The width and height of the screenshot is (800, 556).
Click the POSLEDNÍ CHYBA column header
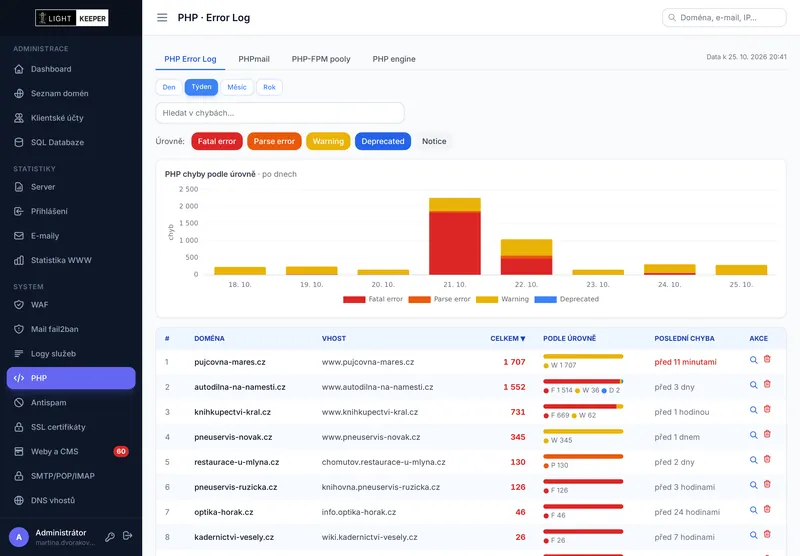point(684,339)
